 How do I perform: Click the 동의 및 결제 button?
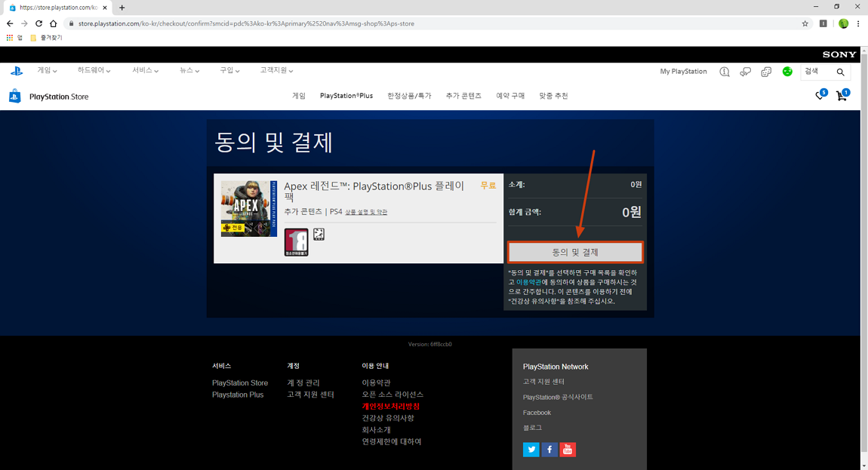click(575, 252)
